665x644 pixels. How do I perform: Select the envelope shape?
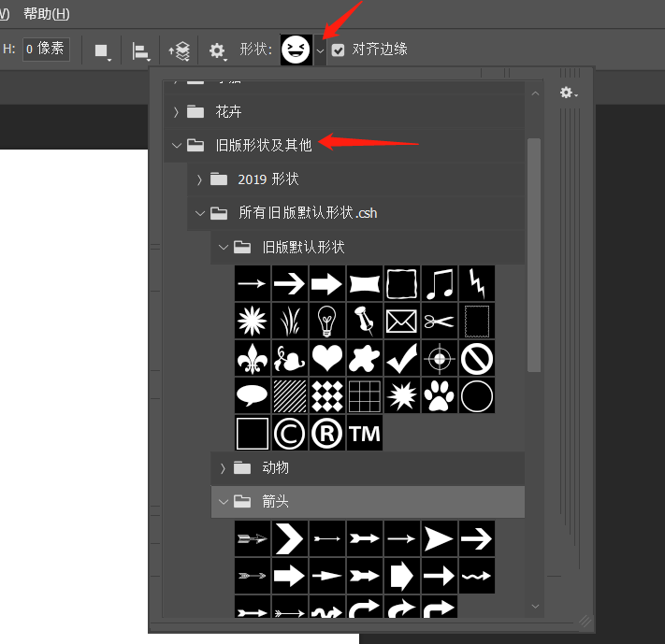tap(401, 321)
